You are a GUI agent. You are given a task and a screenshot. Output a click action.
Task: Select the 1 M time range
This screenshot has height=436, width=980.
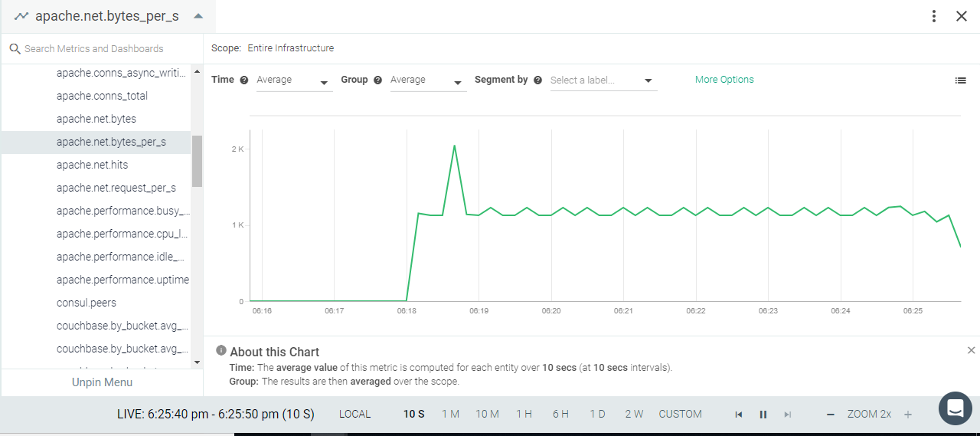(450, 414)
